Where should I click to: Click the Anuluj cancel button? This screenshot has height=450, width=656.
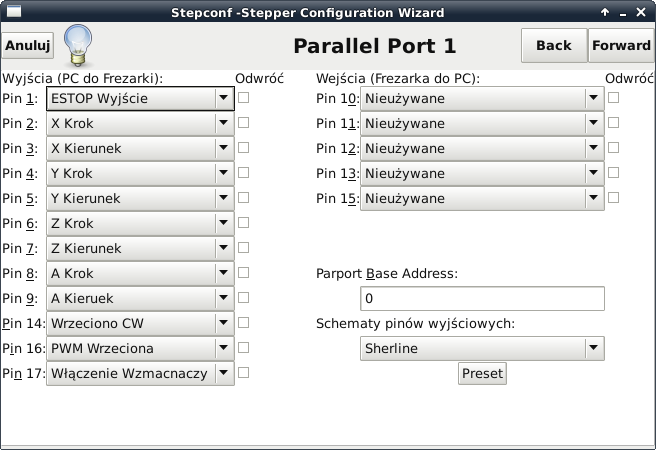pos(28,45)
